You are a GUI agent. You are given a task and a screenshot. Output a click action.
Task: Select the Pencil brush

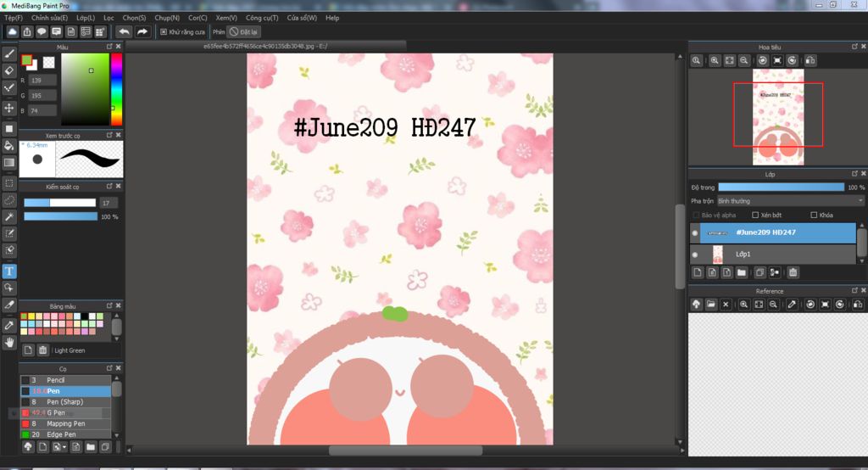click(x=65, y=380)
